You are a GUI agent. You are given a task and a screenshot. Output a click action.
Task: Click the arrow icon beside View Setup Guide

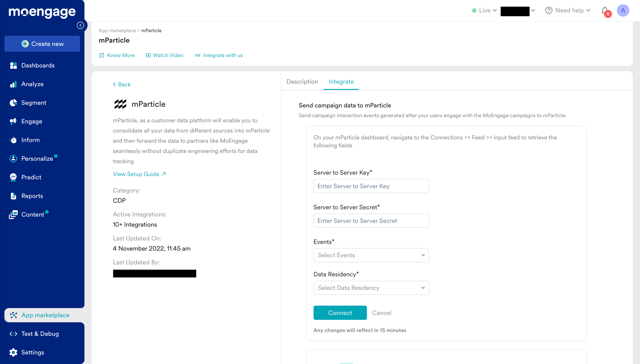coord(164,174)
